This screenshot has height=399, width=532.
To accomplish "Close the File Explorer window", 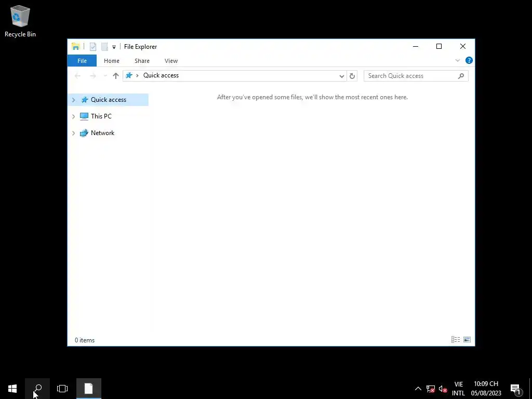I will 463,46.
